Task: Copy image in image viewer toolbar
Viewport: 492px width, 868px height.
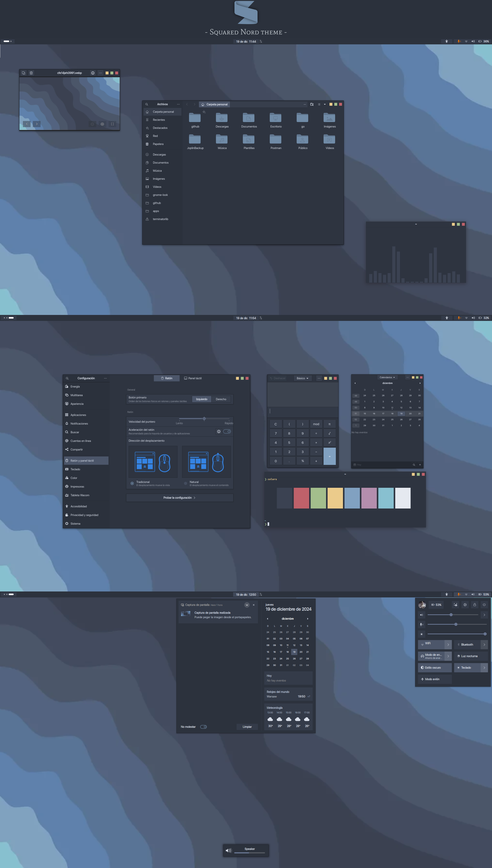Action: click(x=23, y=73)
